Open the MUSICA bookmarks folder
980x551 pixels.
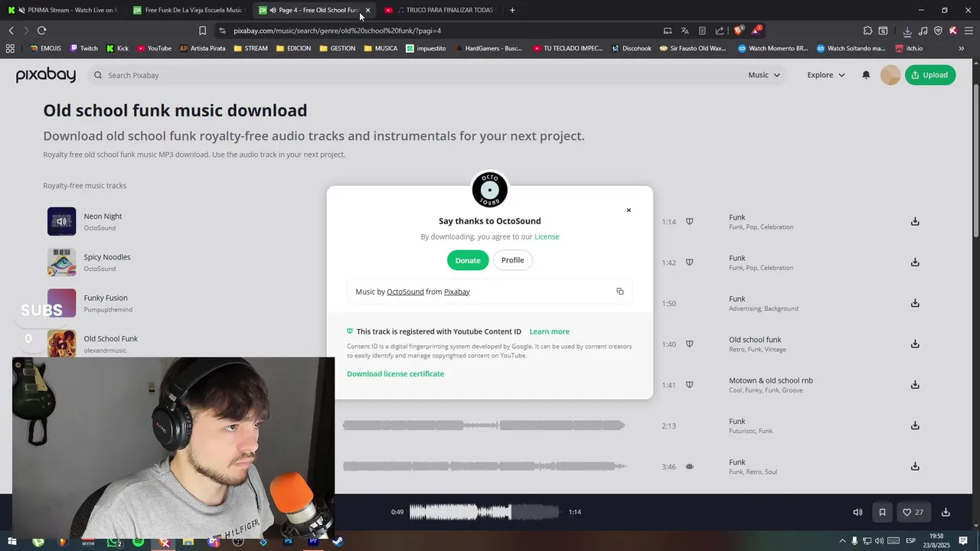pyautogui.click(x=381, y=48)
